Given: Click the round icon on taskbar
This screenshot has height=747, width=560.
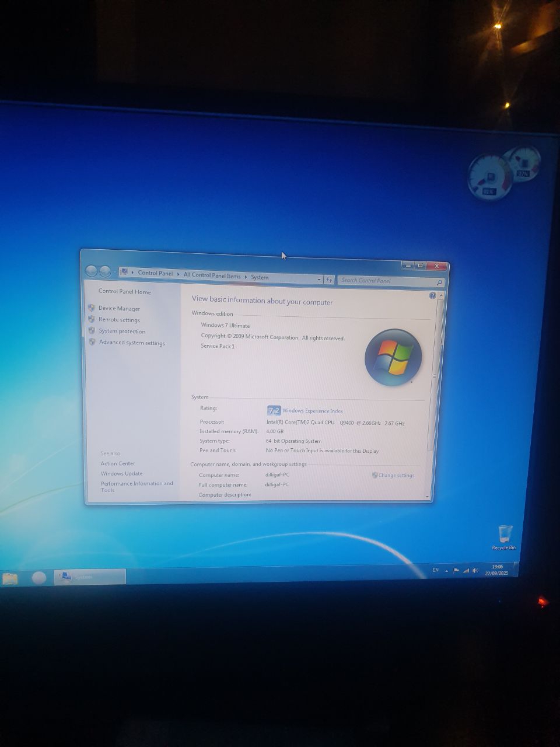Looking at the screenshot, I should click(x=39, y=578).
